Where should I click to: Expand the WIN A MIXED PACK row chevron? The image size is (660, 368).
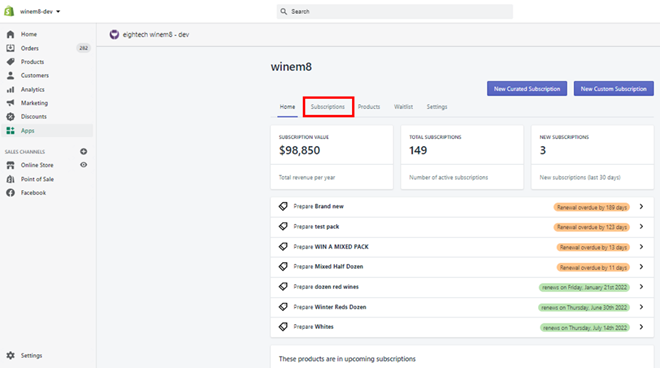click(x=641, y=247)
